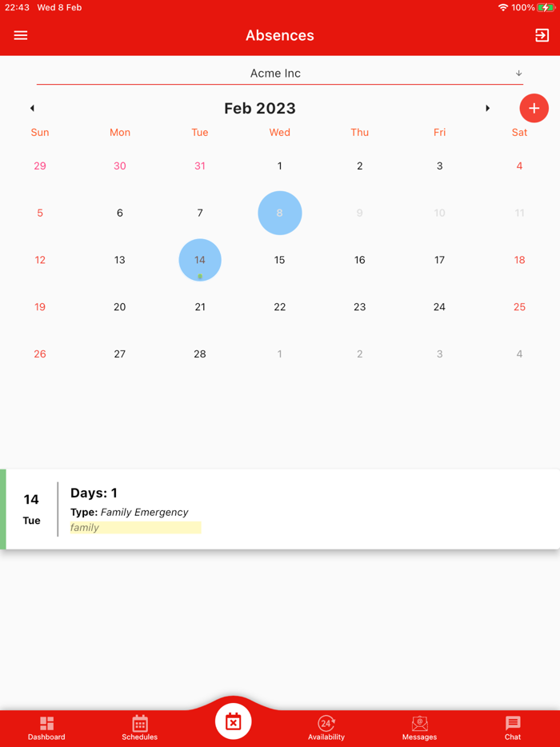Select Monday February 27
Image resolution: width=560 pixels, height=747 pixels.
click(120, 354)
